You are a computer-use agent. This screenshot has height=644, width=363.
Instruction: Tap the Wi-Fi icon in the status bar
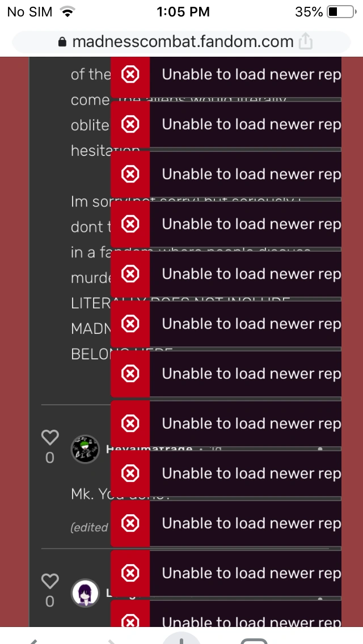tap(67, 11)
